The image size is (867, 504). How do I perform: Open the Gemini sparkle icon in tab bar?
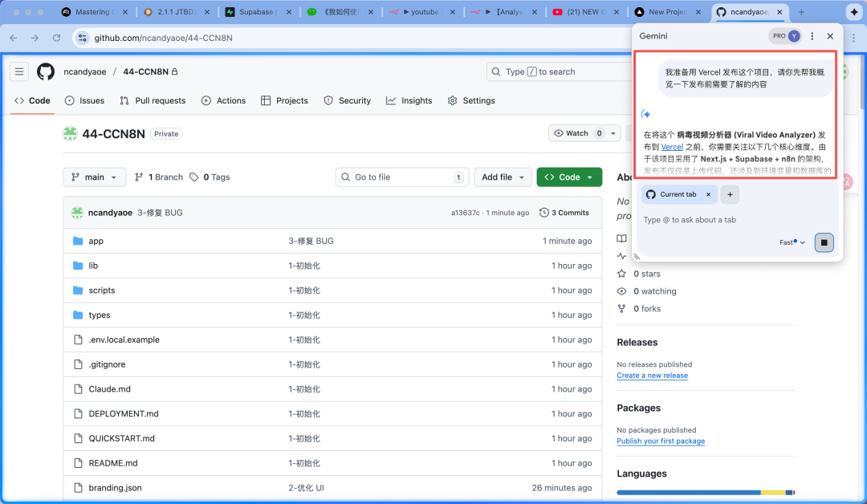click(x=853, y=11)
